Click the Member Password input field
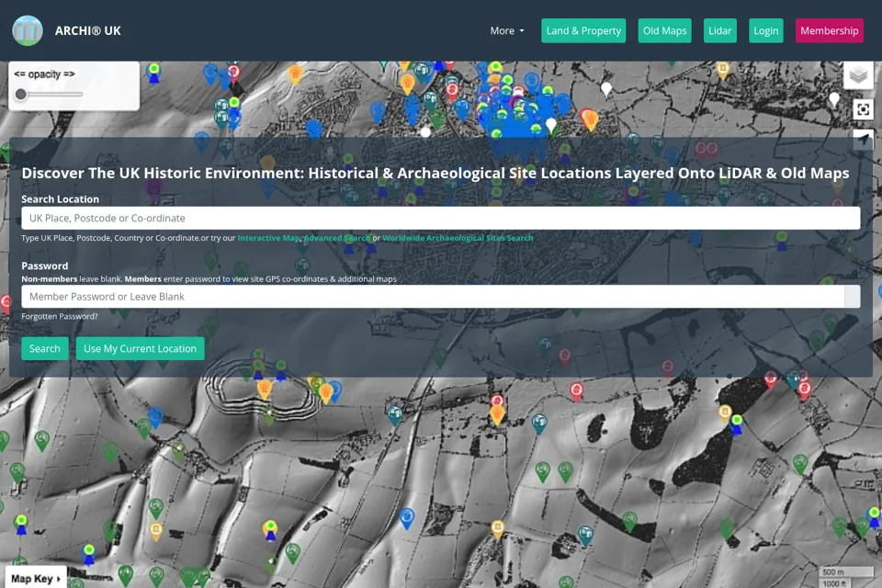The height and width of the screenshot is (588, 882). pyautogui.click(x=433, y=297)
